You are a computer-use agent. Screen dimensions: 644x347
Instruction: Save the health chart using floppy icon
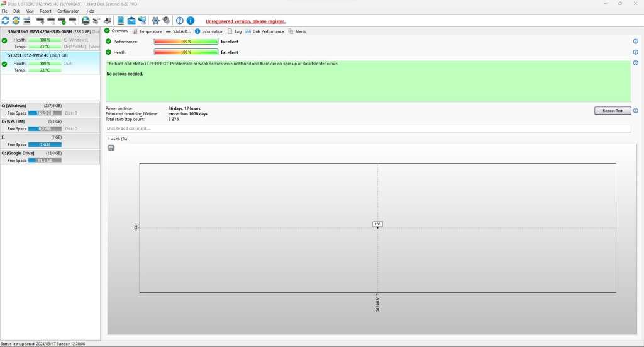tap(111, 147)
